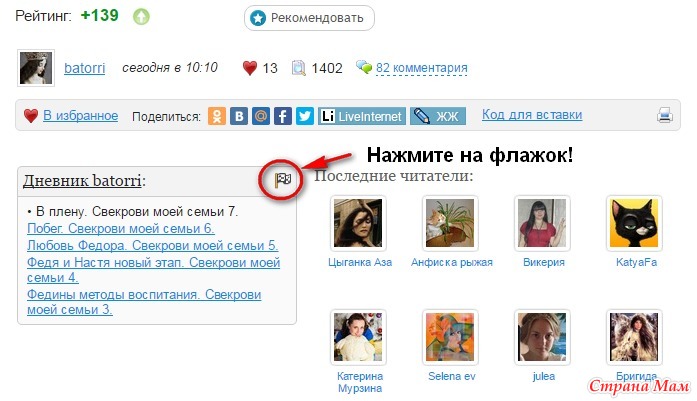The width and height of the screenshot is (697, 401).
Task: Share via VKontakte icon
Action: pos(239,116)
